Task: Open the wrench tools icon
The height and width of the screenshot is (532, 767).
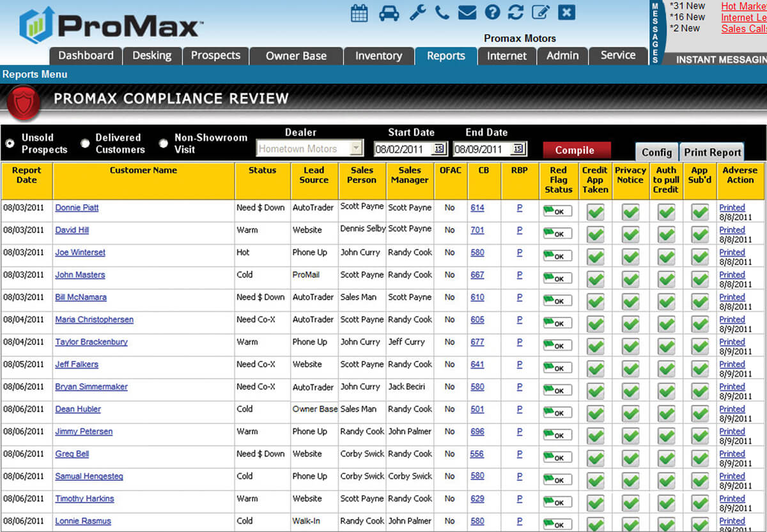Action: [x=418, y=13]
